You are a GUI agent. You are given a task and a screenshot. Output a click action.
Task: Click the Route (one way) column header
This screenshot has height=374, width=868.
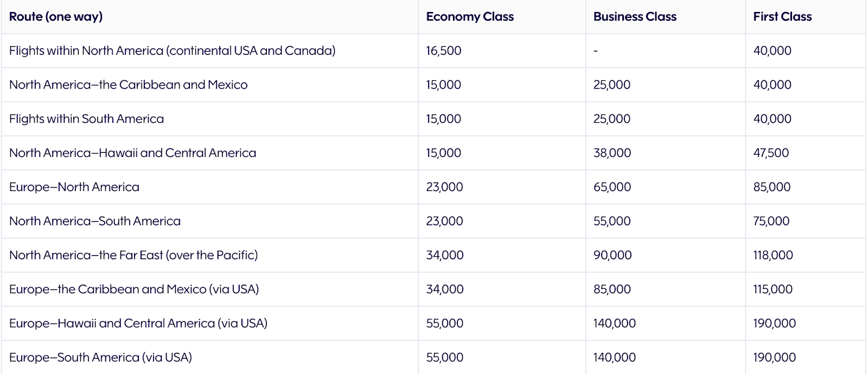click(x=56, y=17)
